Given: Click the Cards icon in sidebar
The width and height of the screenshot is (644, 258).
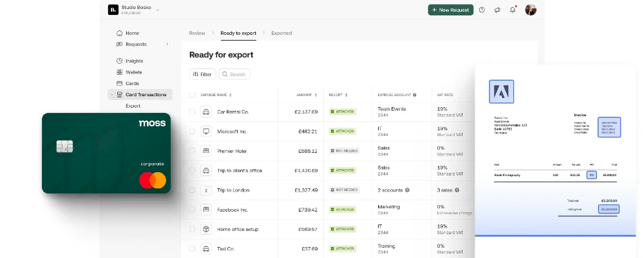Looking at the screenshot, I should (119, 83).
